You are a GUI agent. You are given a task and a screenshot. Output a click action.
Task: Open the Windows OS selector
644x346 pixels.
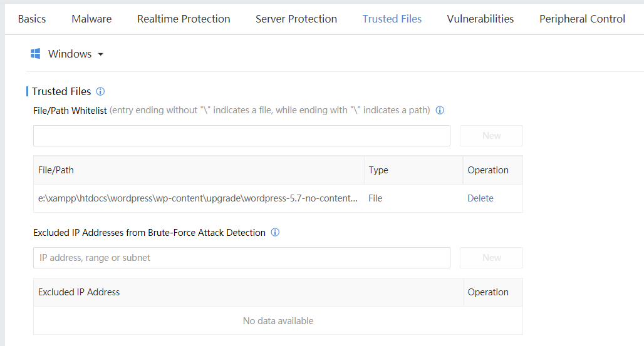click(x=67, y=54)
